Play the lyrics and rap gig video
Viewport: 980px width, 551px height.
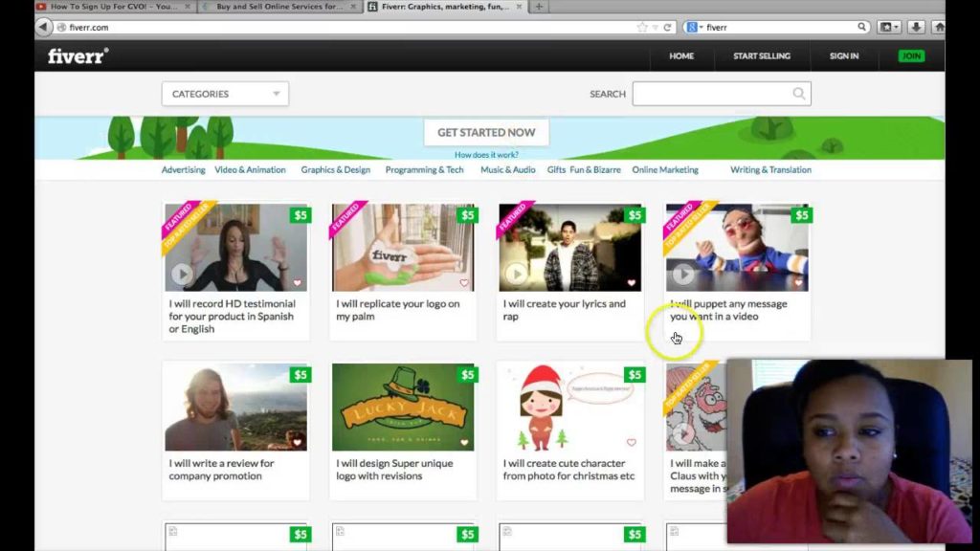pos(516,274)
